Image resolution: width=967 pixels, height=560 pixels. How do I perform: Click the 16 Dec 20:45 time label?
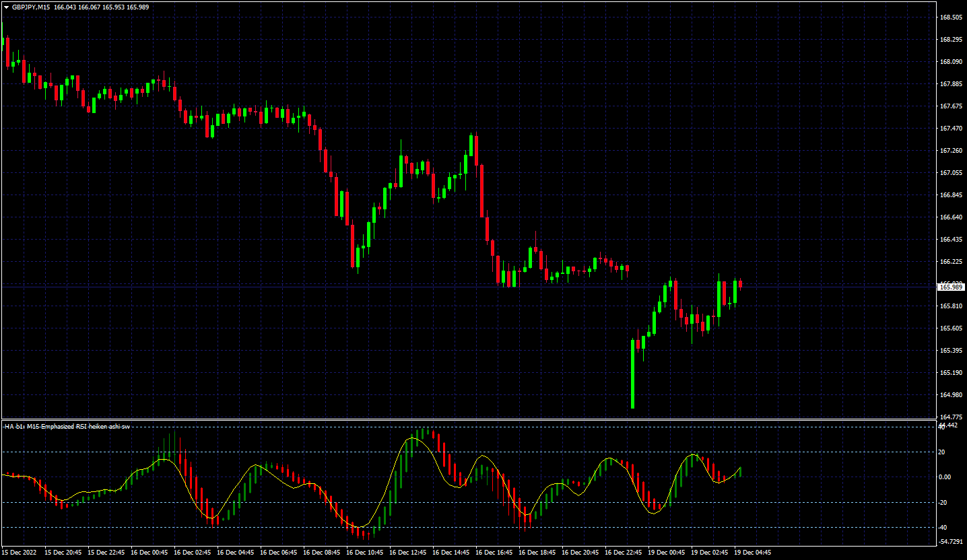tap(580, 553)
